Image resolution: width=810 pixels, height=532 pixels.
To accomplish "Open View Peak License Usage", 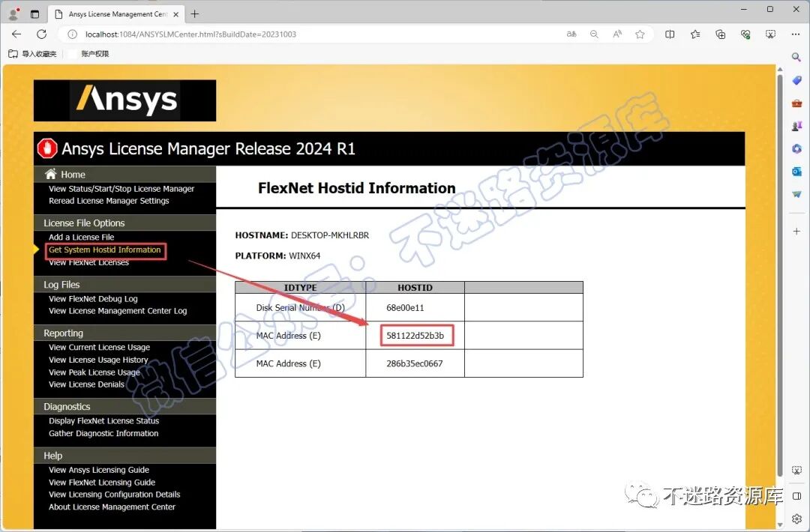I will (x=94, y=372).
